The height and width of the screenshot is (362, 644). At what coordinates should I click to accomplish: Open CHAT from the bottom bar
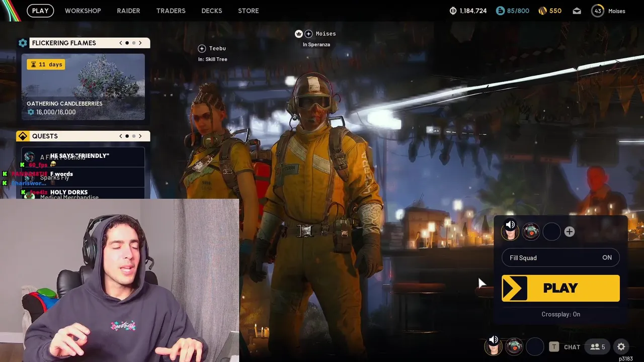[572, 347]
